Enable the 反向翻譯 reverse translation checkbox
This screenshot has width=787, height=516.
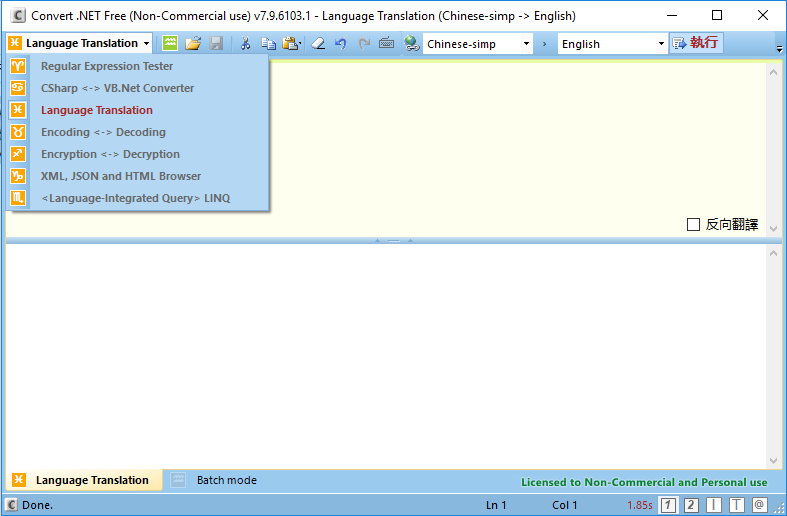693,224
